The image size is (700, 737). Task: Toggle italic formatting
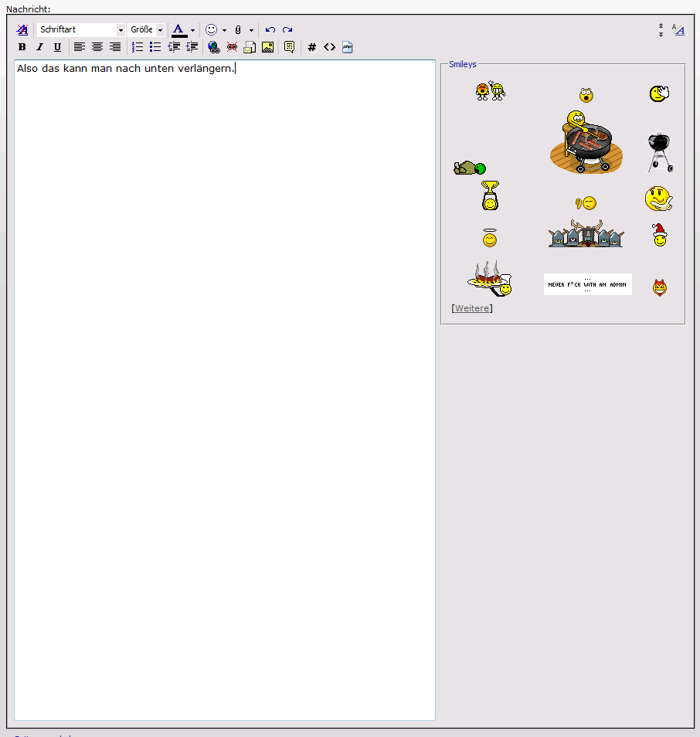39,47
